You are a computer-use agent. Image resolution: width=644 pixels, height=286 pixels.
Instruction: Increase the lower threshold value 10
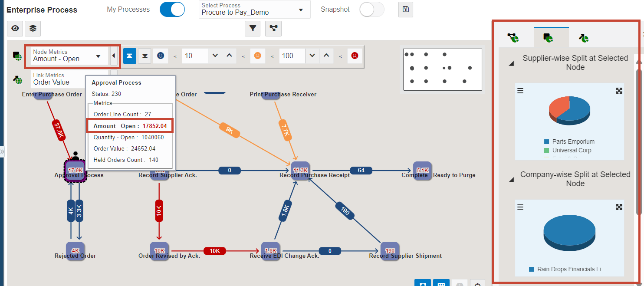(x=230, y=56)
